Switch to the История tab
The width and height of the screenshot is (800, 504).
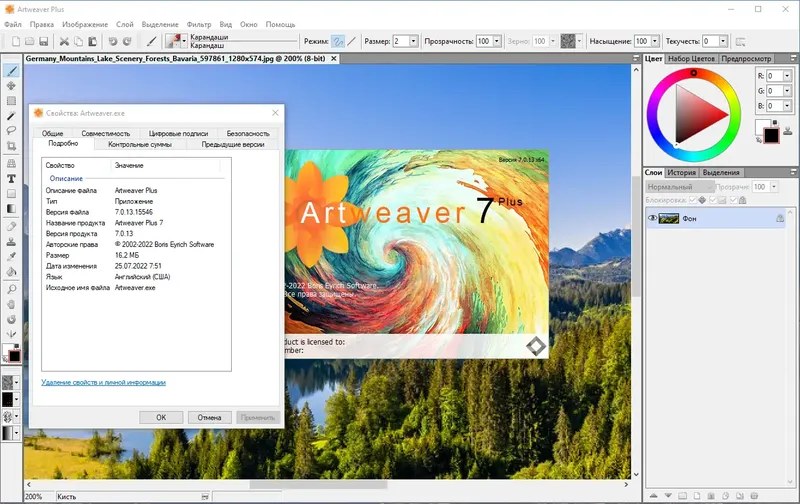(681, 172)
